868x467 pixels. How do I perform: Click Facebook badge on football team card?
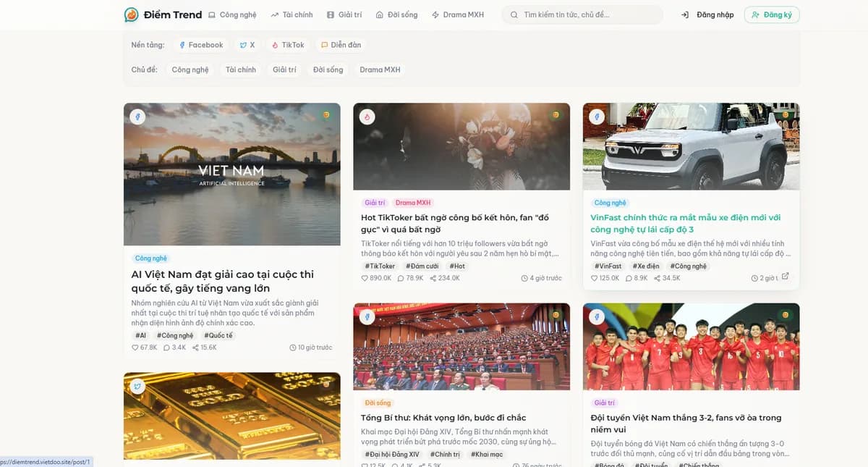point(597,316)
